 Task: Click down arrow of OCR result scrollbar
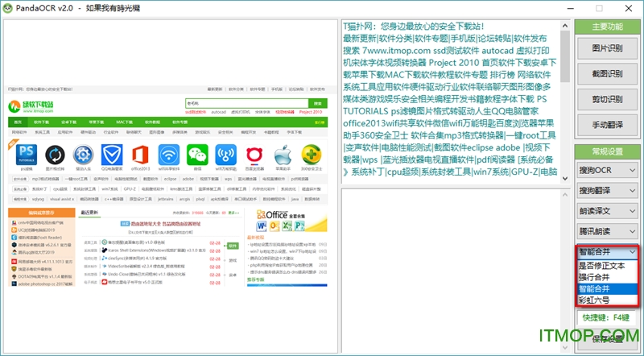tap(565, 179)
